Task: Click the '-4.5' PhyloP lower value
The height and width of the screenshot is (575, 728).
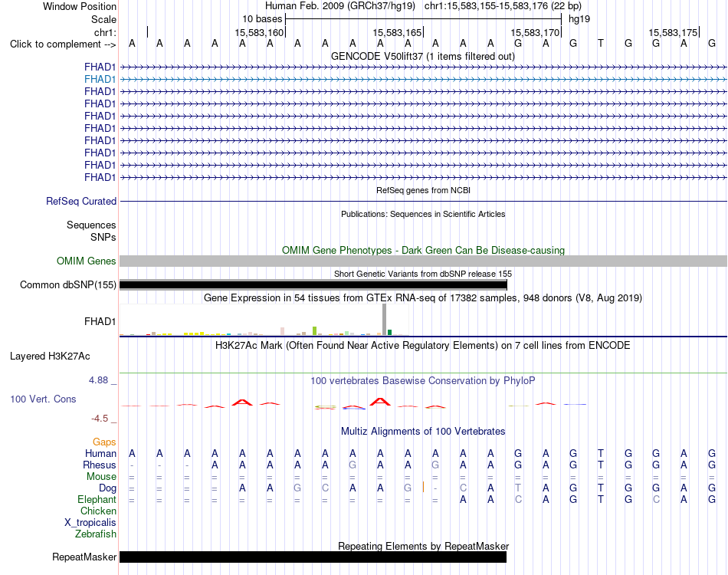Action: (100, 419)
